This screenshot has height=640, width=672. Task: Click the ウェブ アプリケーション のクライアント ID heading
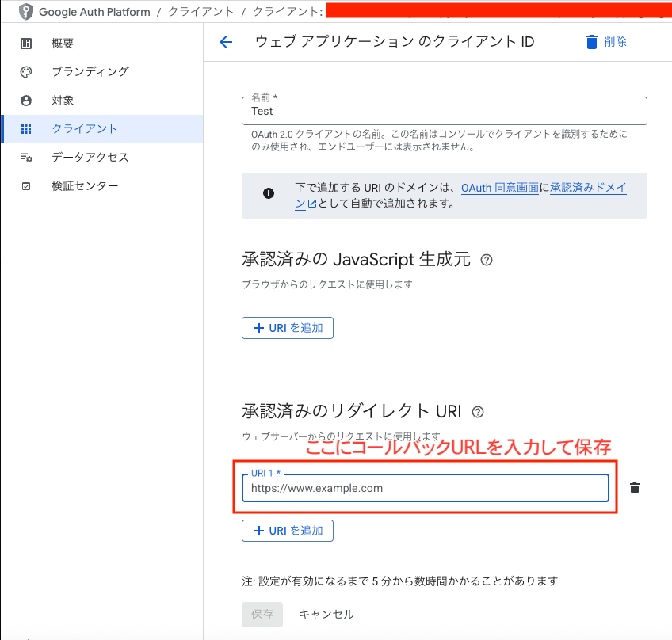coord(395,42)
